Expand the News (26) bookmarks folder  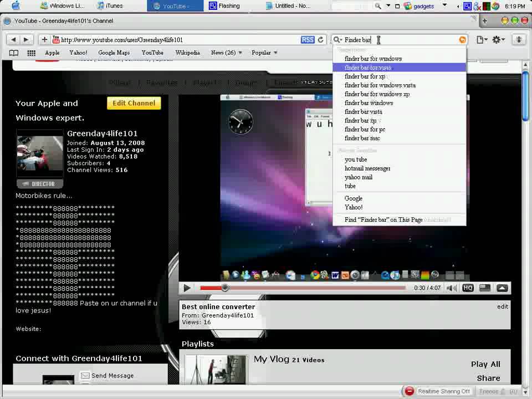pyautogui.click(x=226, y=53)
